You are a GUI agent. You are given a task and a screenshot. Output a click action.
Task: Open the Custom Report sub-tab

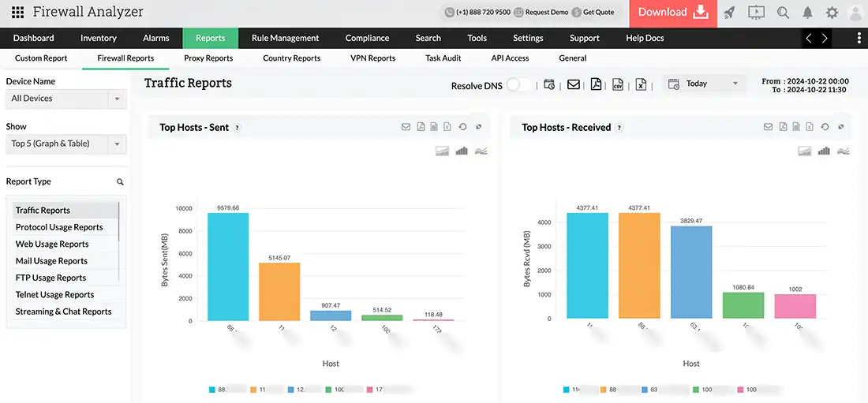pos(41,58)
